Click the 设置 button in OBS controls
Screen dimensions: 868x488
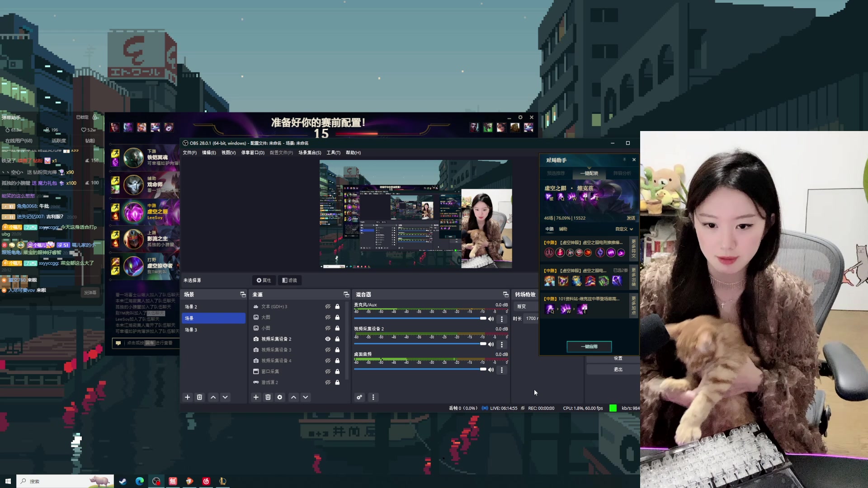pos(618,358)
